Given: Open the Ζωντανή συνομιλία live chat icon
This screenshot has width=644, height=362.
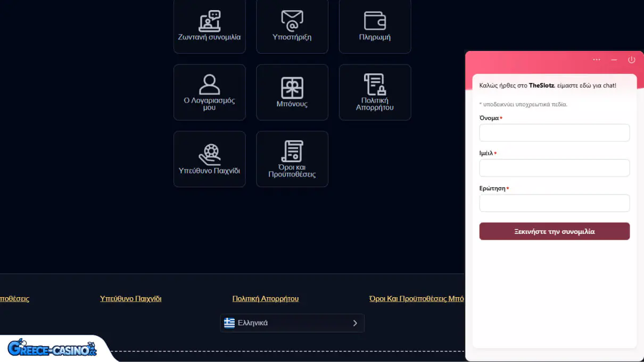Looking at the screenshot, I should 209,22.
